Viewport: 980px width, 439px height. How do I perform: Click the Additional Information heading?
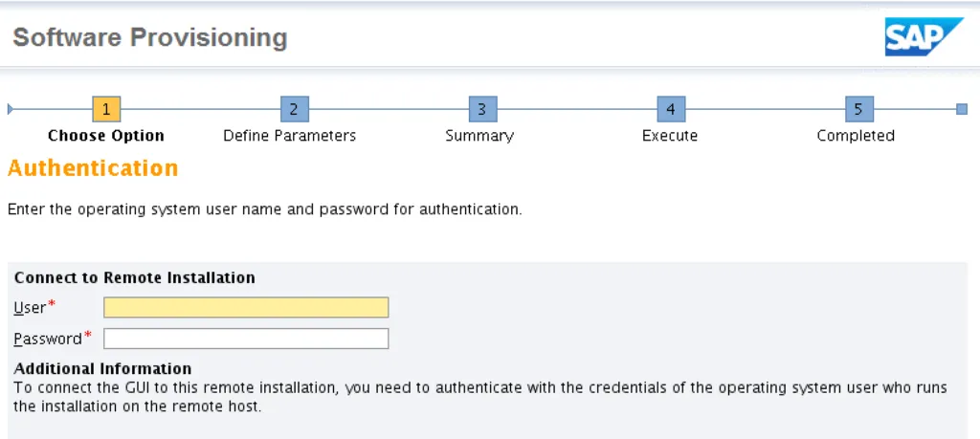click(102, 368)
